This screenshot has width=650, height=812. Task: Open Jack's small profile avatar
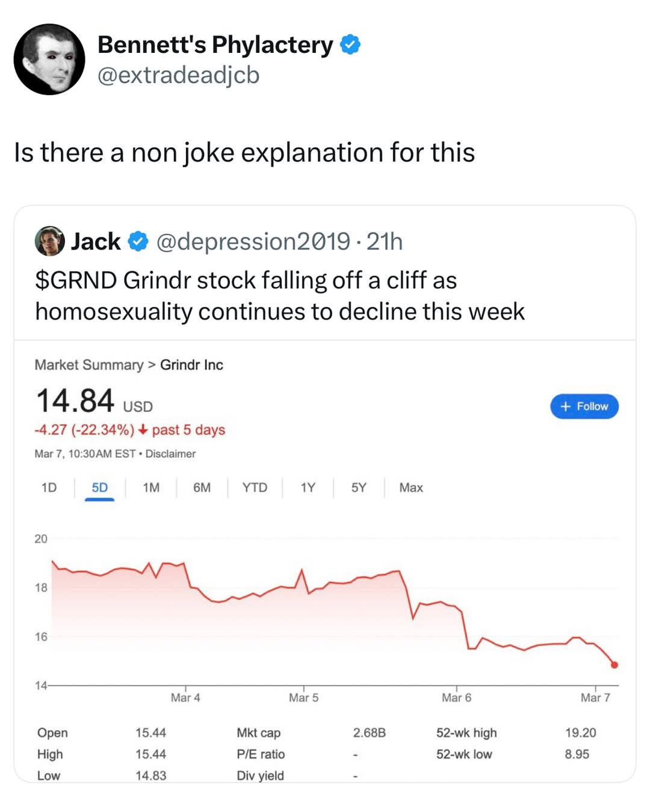pyautogui.click(x=49, y=241)
